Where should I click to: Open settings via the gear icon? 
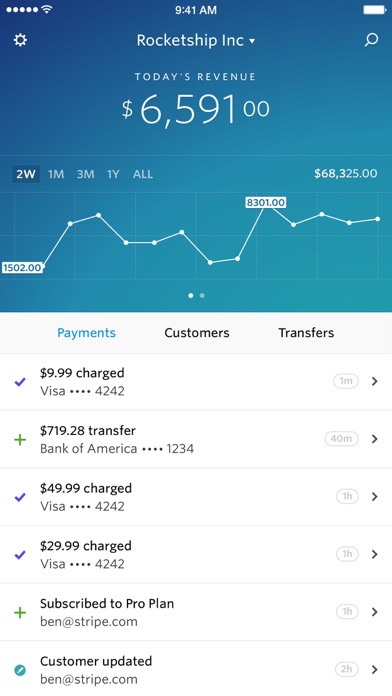click(x=20, y=40)
